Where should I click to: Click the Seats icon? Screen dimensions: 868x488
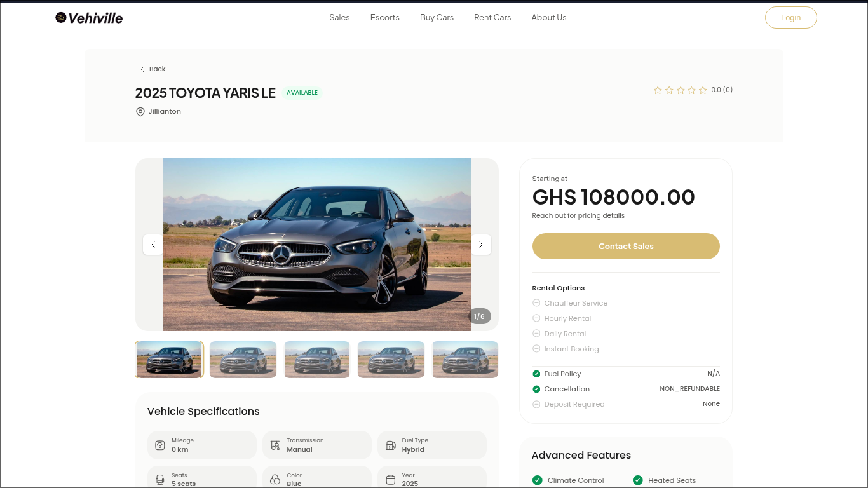click(160, 480)
